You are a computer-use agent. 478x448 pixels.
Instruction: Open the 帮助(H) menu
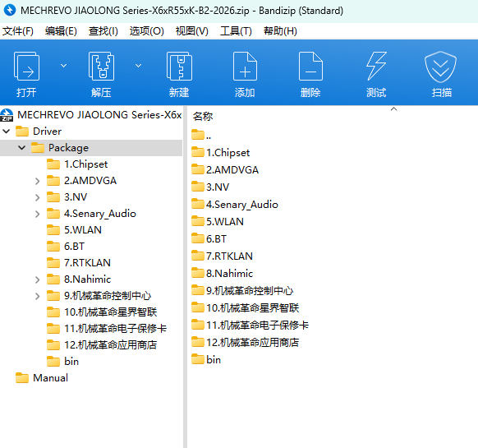click(280, 30)
